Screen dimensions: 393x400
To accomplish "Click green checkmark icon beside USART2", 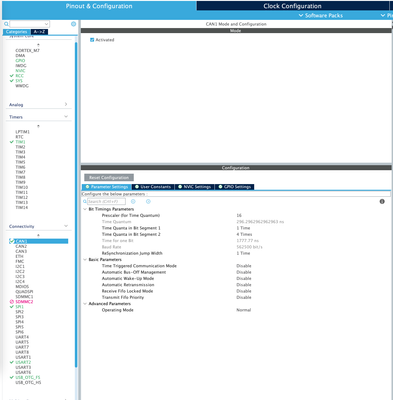I will tap(12, 362).
